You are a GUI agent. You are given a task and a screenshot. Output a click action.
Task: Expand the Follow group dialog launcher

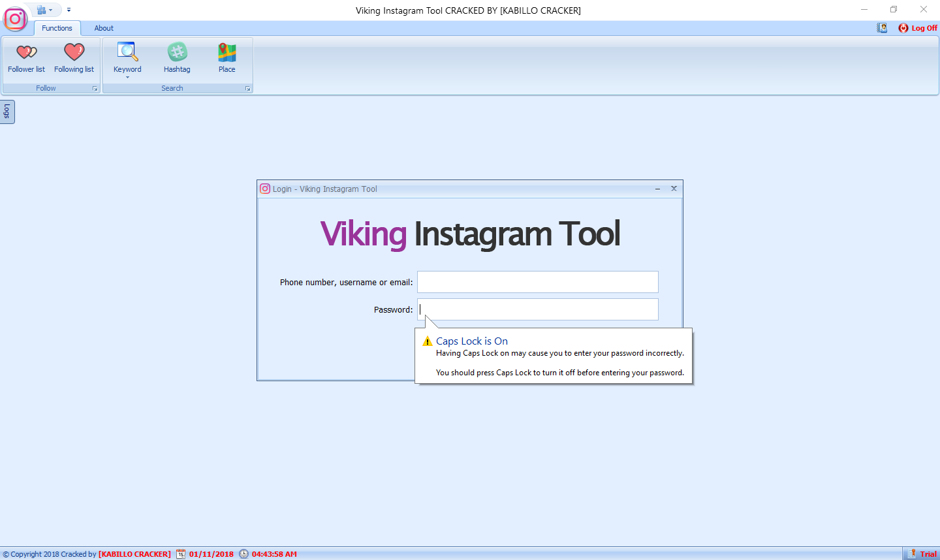click(x=95, y=89)
